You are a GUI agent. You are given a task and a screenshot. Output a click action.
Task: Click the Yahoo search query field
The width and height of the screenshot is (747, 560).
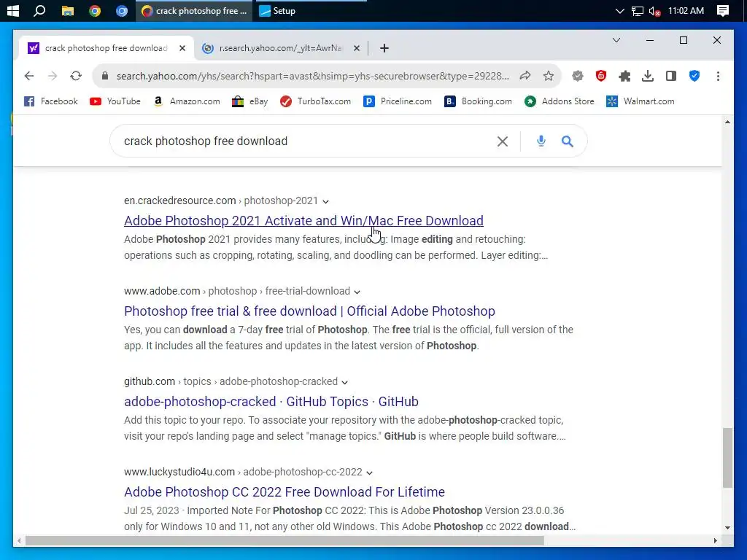[305, 141]
